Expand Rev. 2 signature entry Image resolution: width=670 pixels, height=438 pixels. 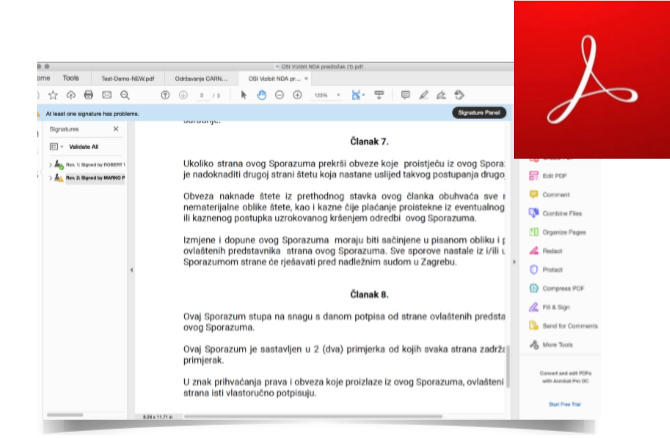pyautogui.click(x=50, y=178)
